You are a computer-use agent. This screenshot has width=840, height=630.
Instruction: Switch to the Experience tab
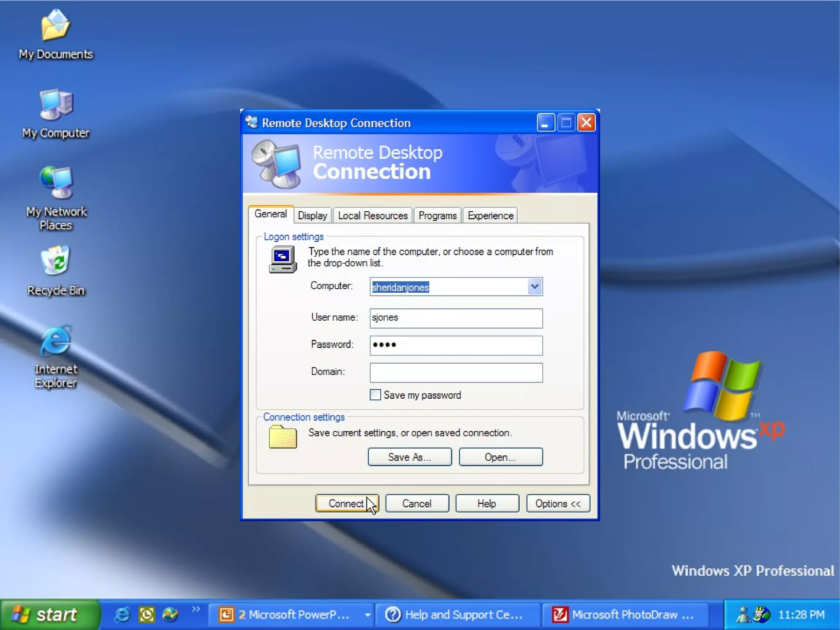tap(491, 215)
